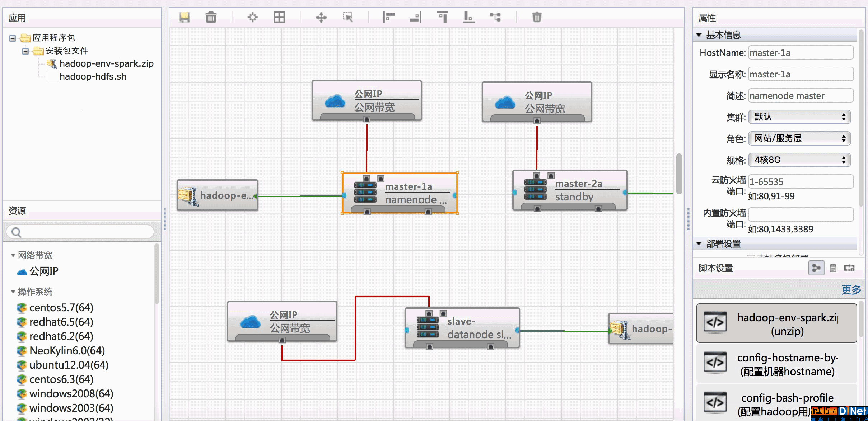Align selected nodes to the left edge
The image size is (868, 421).
389,17
